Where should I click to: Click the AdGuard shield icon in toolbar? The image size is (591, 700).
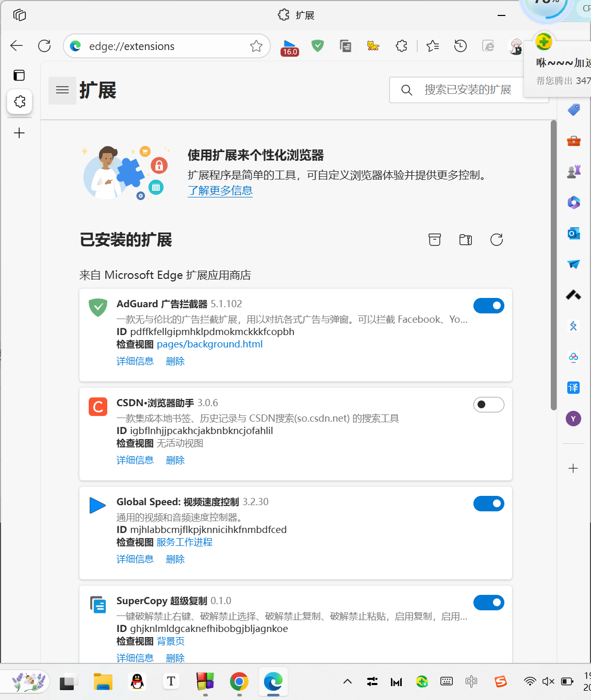318,46
